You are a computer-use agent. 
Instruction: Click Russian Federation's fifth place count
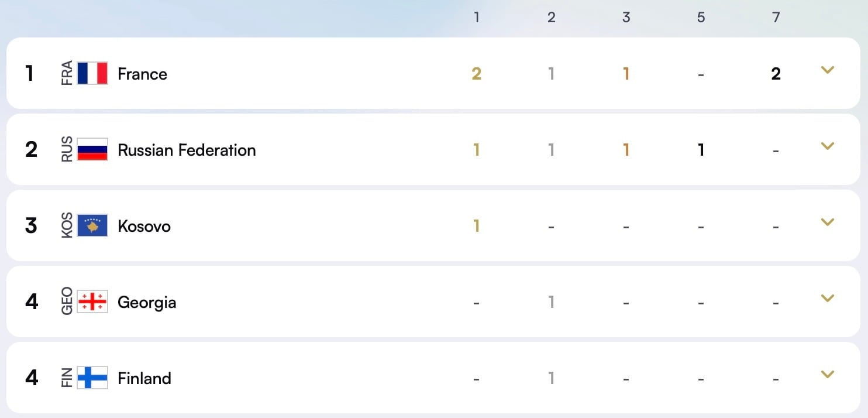click(x=701, y=150)
